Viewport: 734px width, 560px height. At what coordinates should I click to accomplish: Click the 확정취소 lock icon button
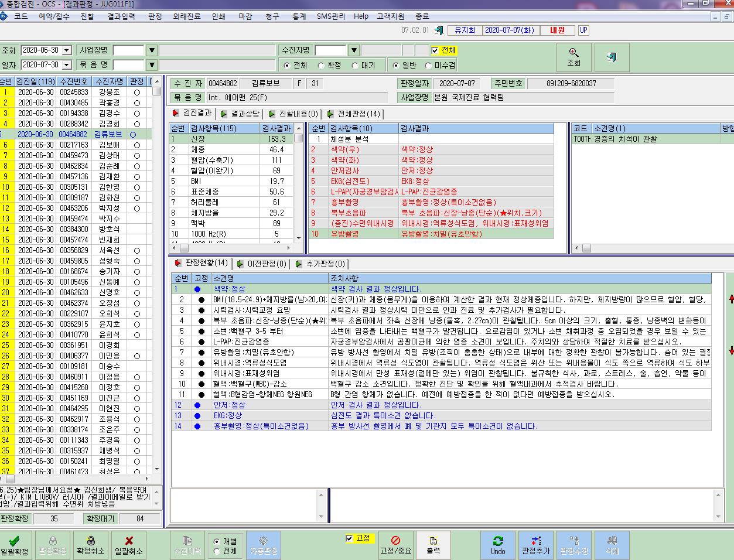coord(90,545)
